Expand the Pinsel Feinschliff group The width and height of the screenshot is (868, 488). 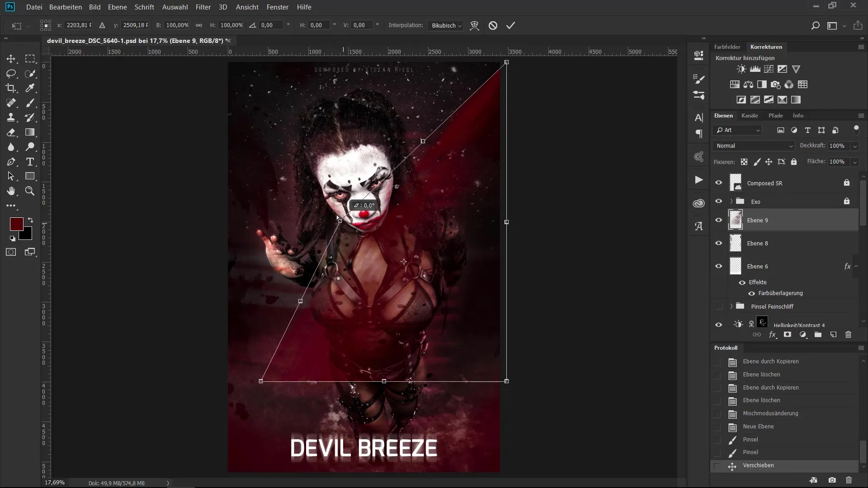tap(731, 306)
